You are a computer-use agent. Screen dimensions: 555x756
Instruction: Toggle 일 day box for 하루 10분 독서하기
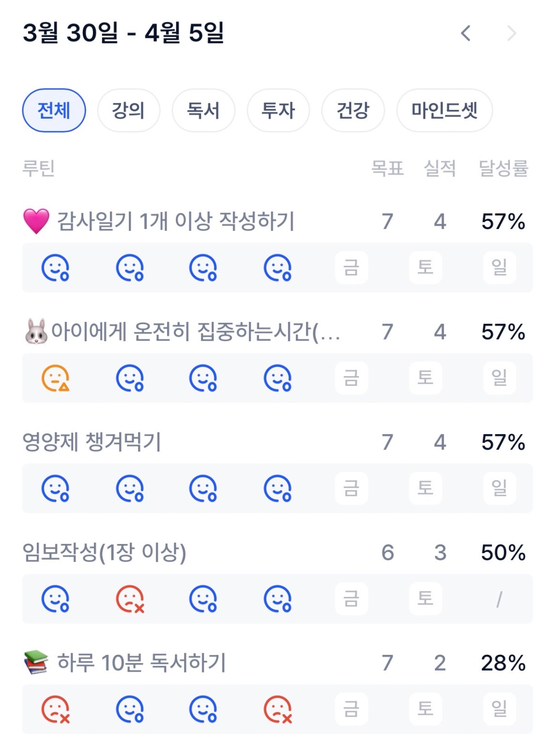click(x=499, y=710)
